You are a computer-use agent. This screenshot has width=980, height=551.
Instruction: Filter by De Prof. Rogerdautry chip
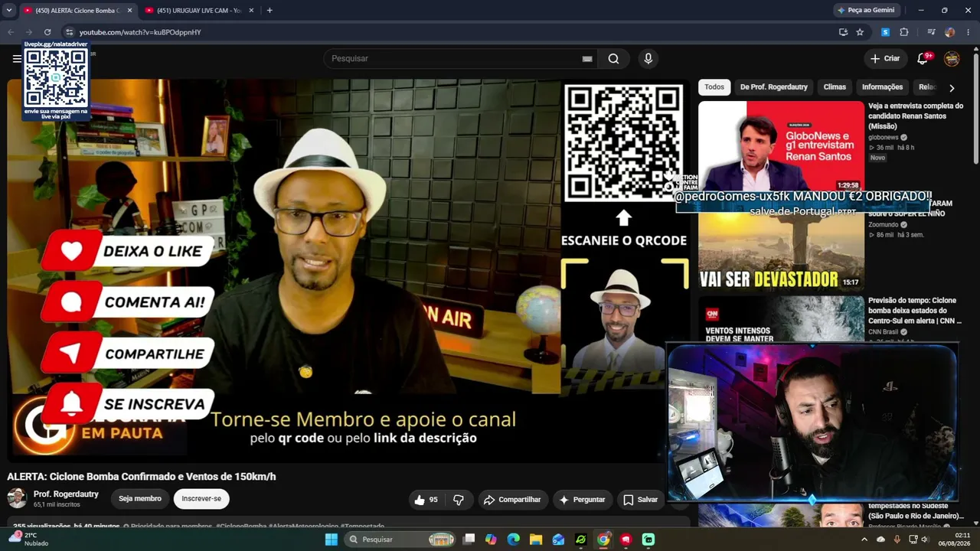[x=773, y=87]
